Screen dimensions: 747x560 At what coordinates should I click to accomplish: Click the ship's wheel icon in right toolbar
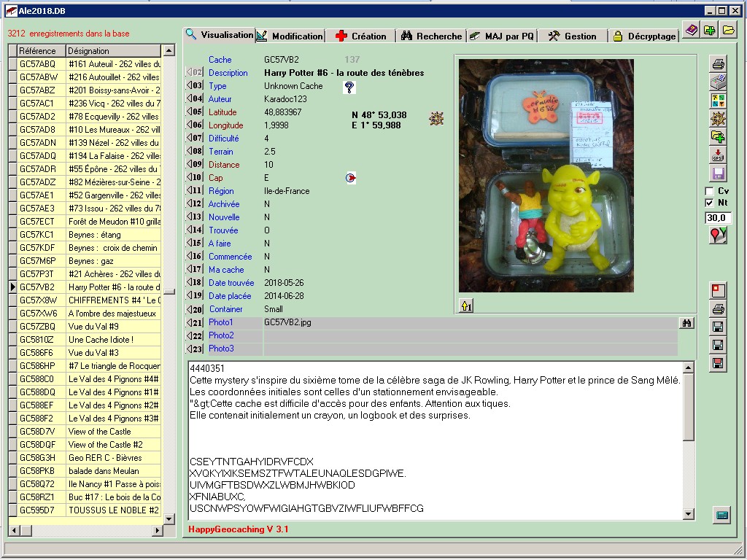point(718,119)
